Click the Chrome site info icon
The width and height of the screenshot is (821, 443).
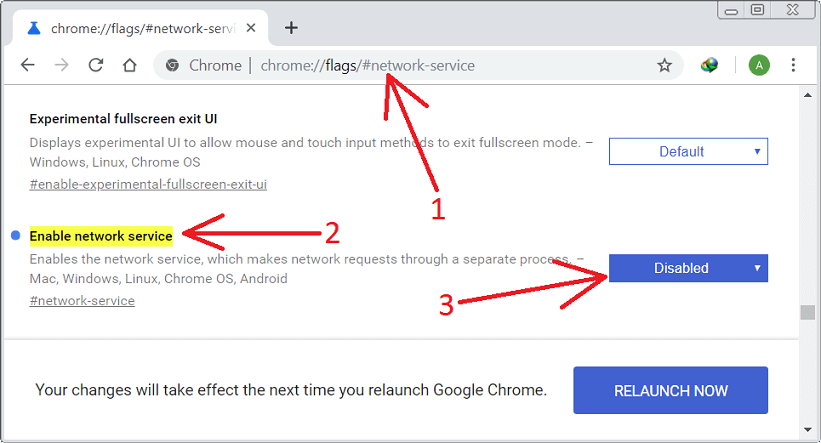tap(172, 65)
